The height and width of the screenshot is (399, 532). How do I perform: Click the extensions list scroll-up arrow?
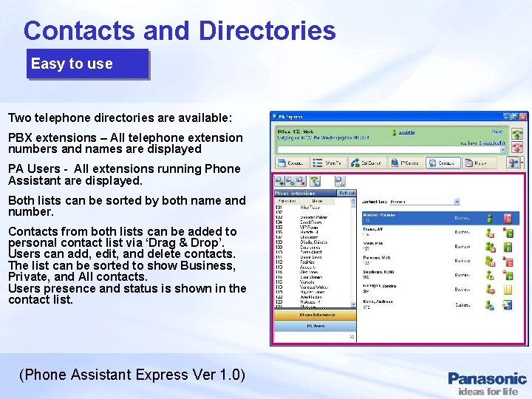(353, 201)
